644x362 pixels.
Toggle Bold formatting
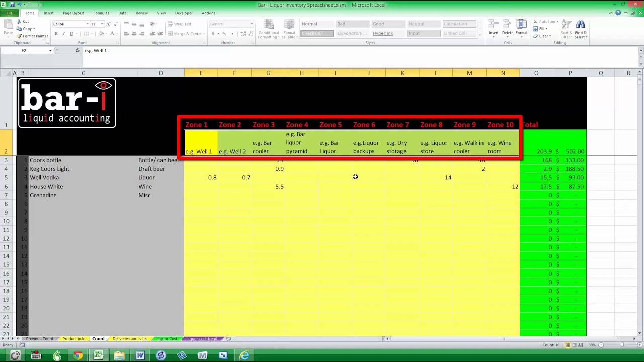point(56,34)
